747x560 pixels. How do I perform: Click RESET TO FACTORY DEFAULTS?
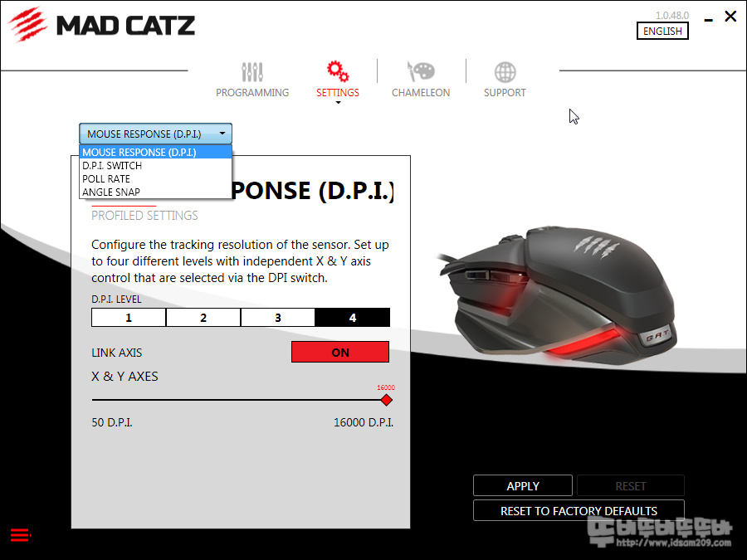pos(579,510)
